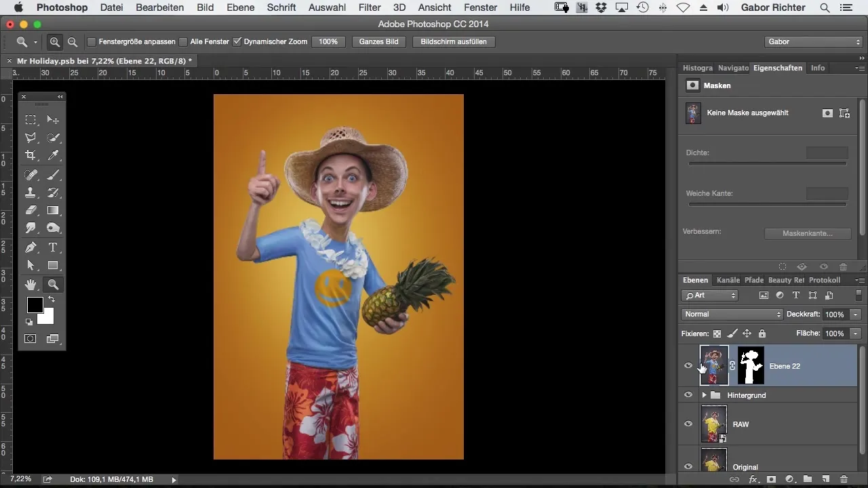Image resolution: width=868 pixels, height=488 pixels.
Task: Expand the Hintergrund group
Action: (x=704, y=394)
